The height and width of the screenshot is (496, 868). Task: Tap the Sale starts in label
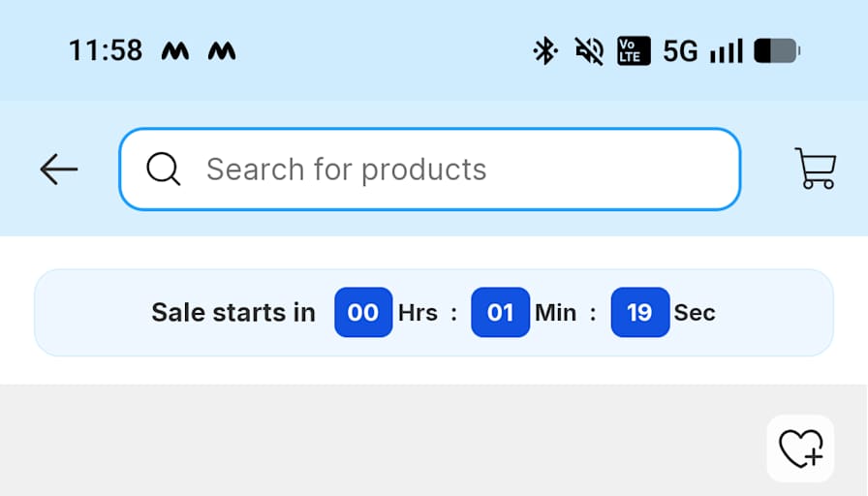pyautogui.click(x=233, y=313)
